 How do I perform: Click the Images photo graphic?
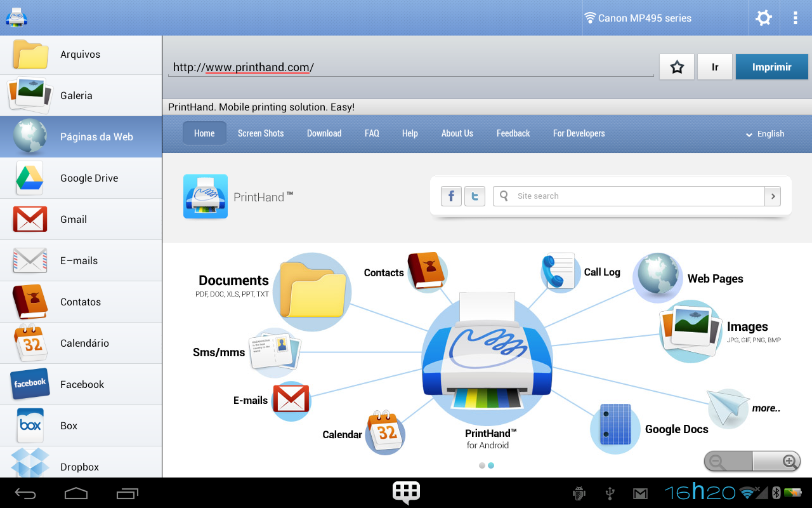[x=690, y=331]
